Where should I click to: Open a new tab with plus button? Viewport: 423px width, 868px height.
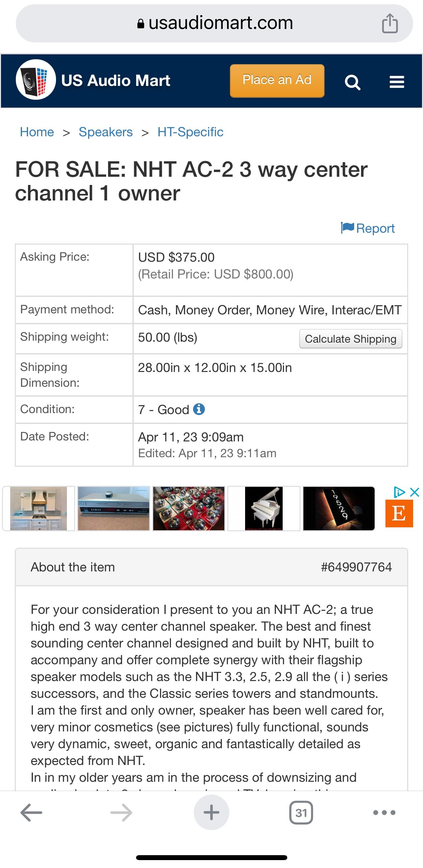[211, 812]
